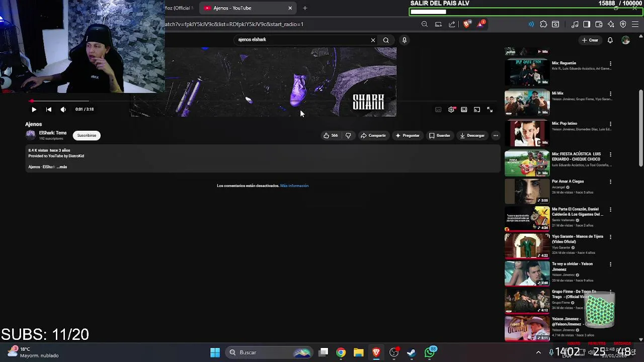
Task: Share this page from address bar
Action: pos(452,24)
